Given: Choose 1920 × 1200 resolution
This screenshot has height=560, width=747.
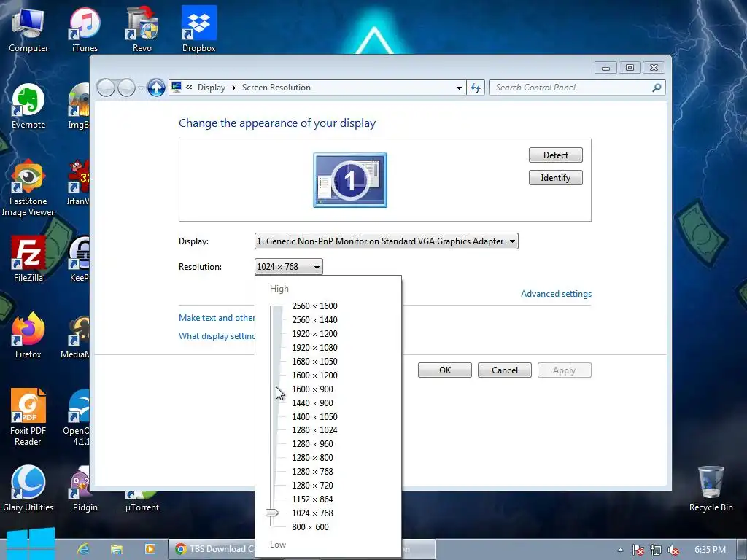Looking at the screenshot, I should click(314, 334).
